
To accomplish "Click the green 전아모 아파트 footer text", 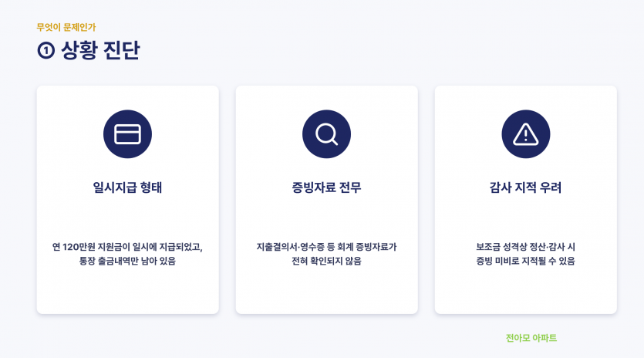I will 531,338.
